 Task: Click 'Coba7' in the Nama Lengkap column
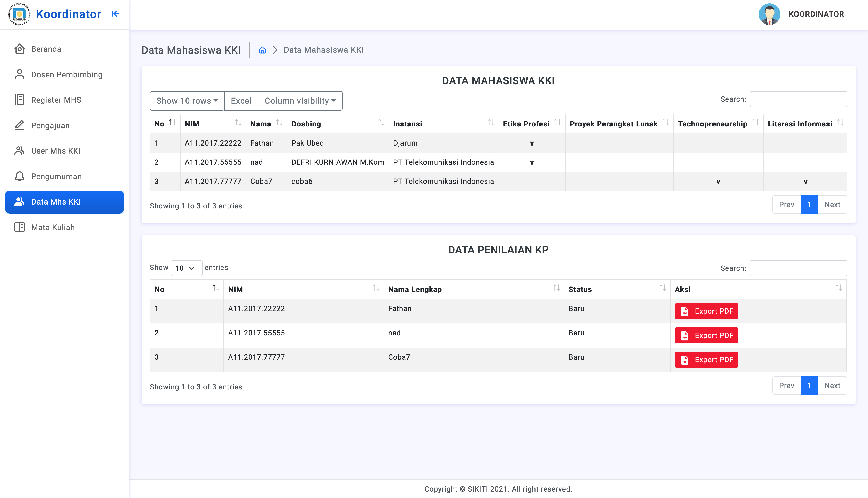click(399, 357)
